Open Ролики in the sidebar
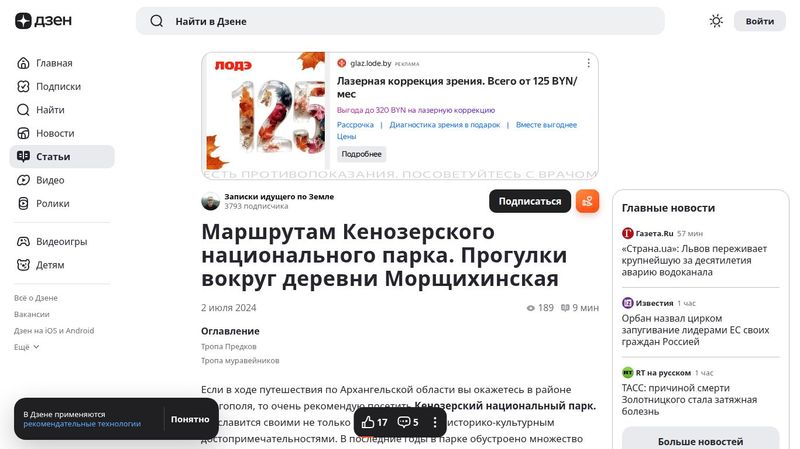 tap(53, 203)
